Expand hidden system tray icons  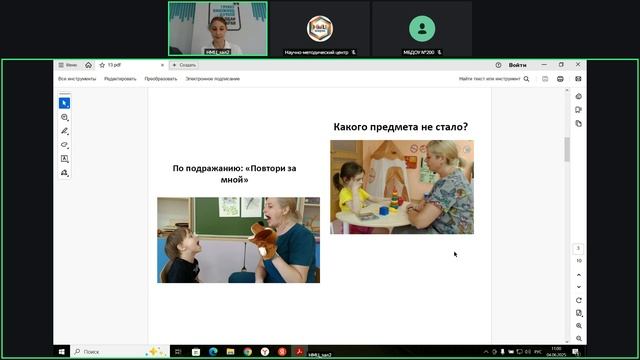[x=486, y=351]
